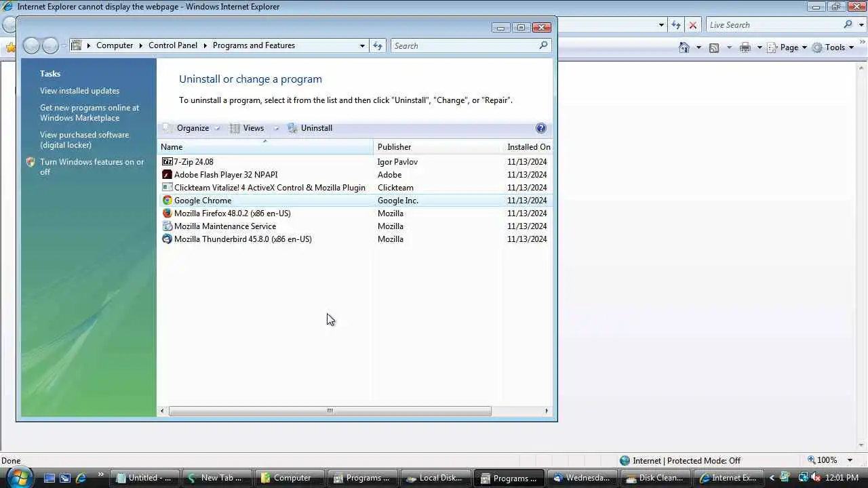Click the Google Inc. publisher cell
This screenshot has height=488, width=868.
pyautogui.click(x=397, y=201)
